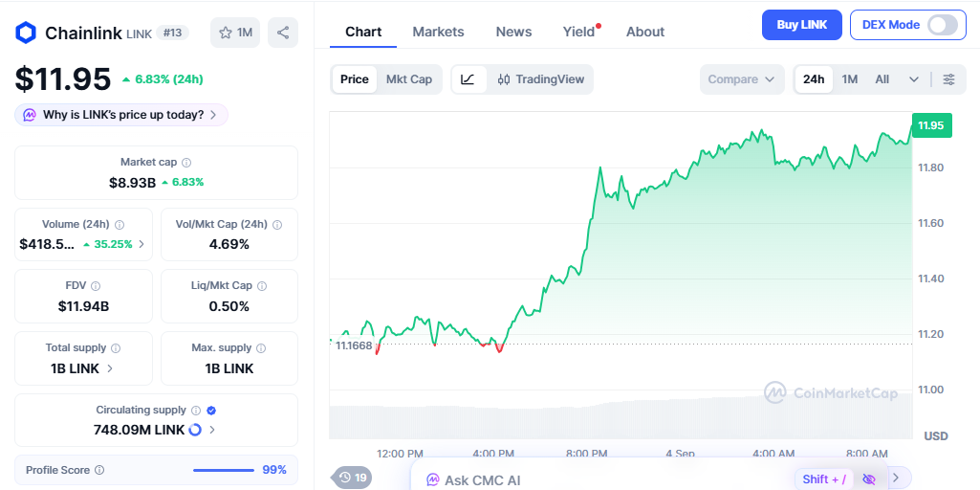Select Mkt Cap chart mode

coord(409,79)
